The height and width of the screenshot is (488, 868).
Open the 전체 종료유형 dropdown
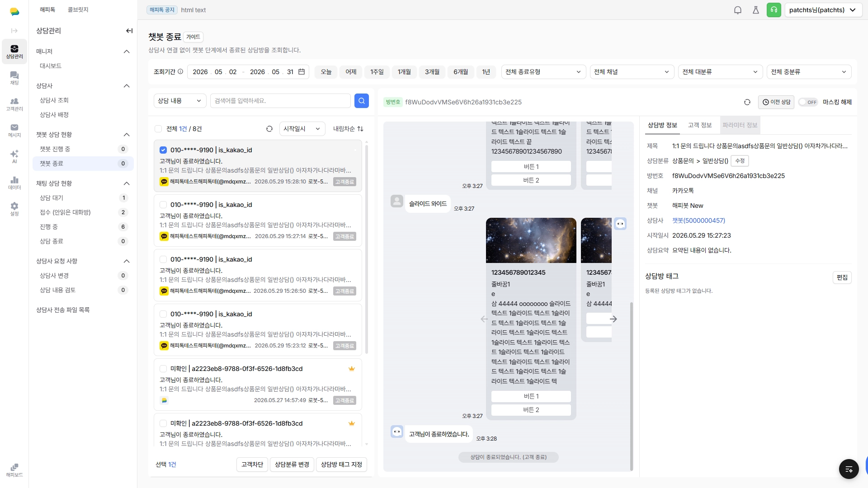(543, 72)
